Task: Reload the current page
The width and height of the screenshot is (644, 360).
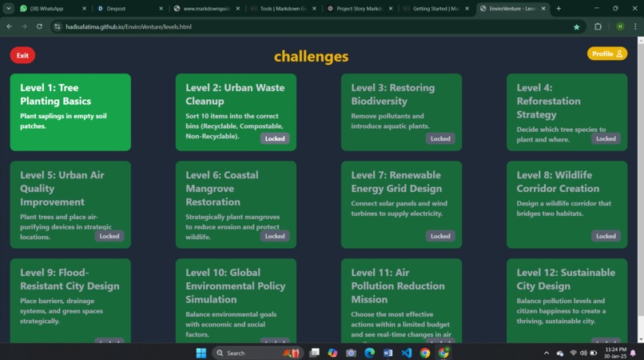Action: (x=39, y=26)
